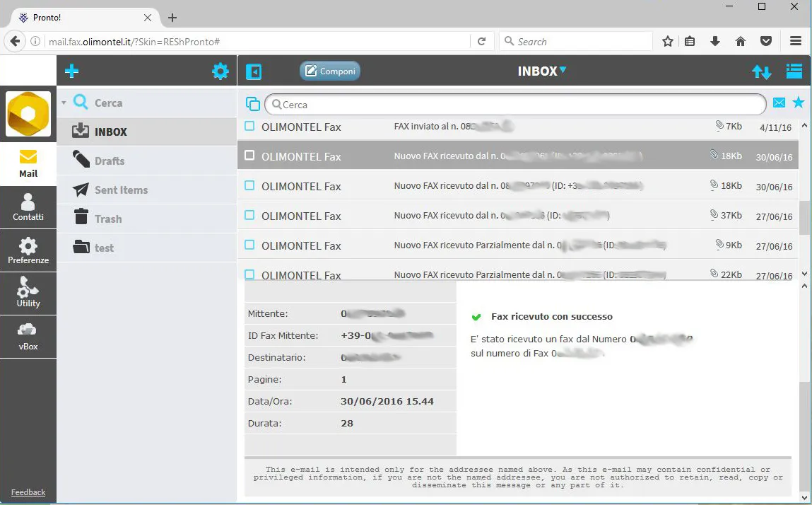This screenshot has width=812, height=505.
Task: Tick checkbox for the 9Kb partial fax
Action: coord(249,245)
